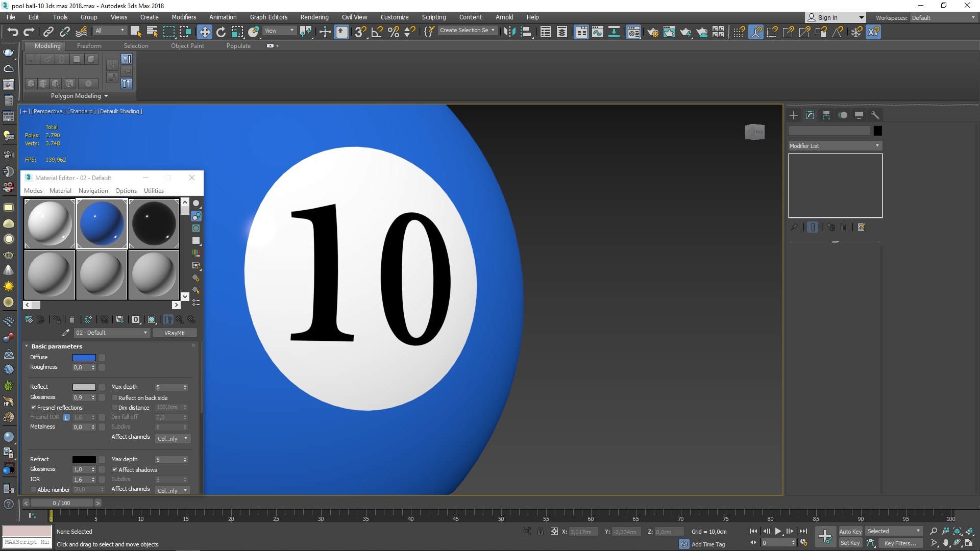Select the Select and Move tool
Image resolution: width=980 pixels, height=551 pixels.
(205, 32)
